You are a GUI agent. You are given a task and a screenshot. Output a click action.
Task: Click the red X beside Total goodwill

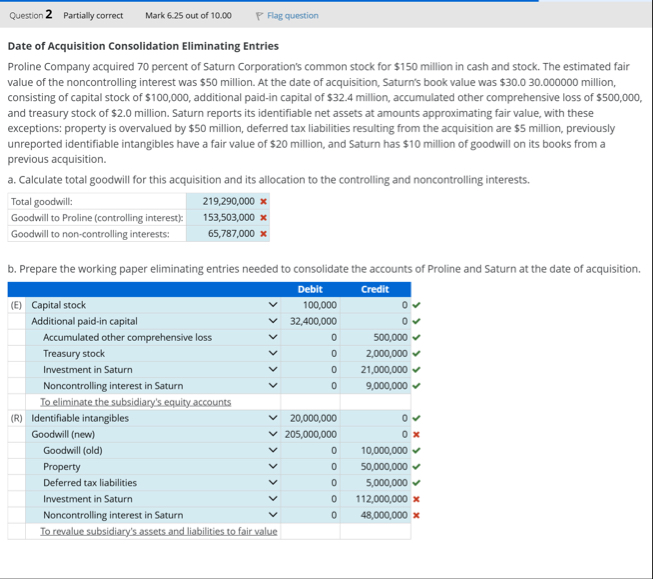(263, 202)
